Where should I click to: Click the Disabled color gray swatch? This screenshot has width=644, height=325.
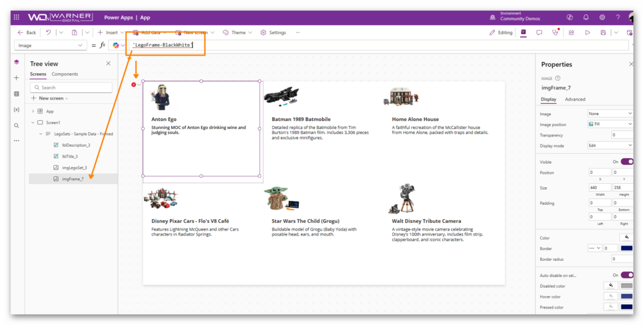pos(627,285)
